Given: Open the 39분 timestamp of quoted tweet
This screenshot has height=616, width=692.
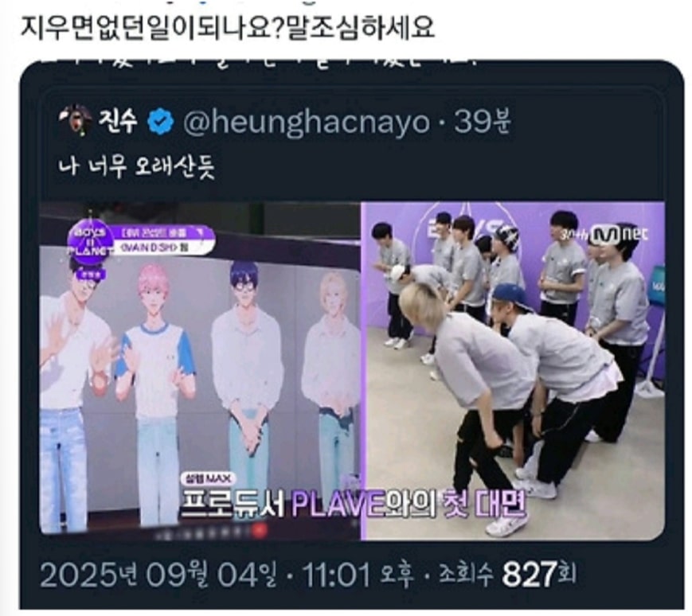Looking at the screenshot, I should pos(483,121).
